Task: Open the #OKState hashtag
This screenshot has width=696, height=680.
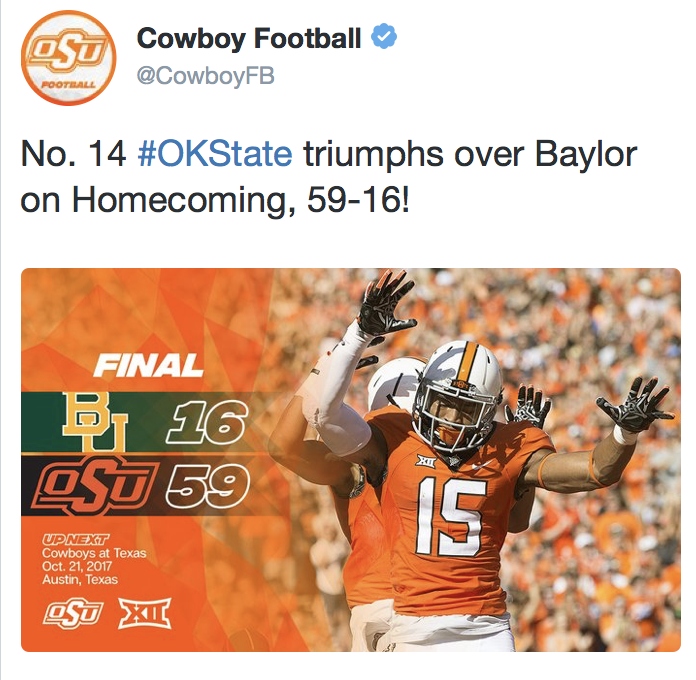Action: [x=212, y=154]
